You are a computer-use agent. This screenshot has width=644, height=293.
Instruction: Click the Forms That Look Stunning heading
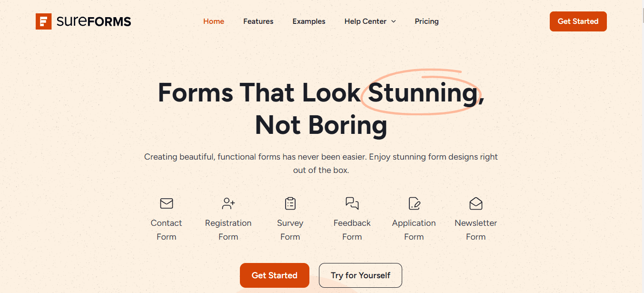[x=321, y=108]
